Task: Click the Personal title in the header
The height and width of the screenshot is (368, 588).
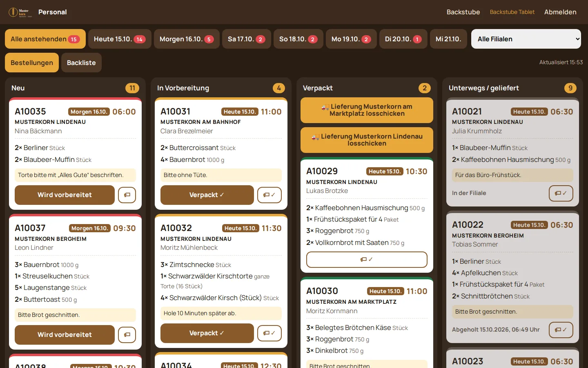Action: coord(53,12)
